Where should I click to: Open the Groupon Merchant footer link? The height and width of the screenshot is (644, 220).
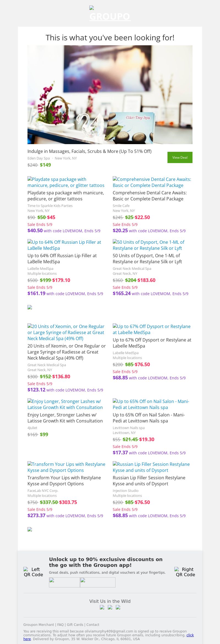pyautogui.click(x=38, y=625)
